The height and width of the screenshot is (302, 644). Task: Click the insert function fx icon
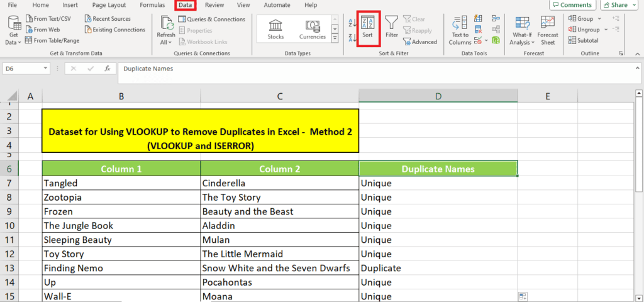108,69
